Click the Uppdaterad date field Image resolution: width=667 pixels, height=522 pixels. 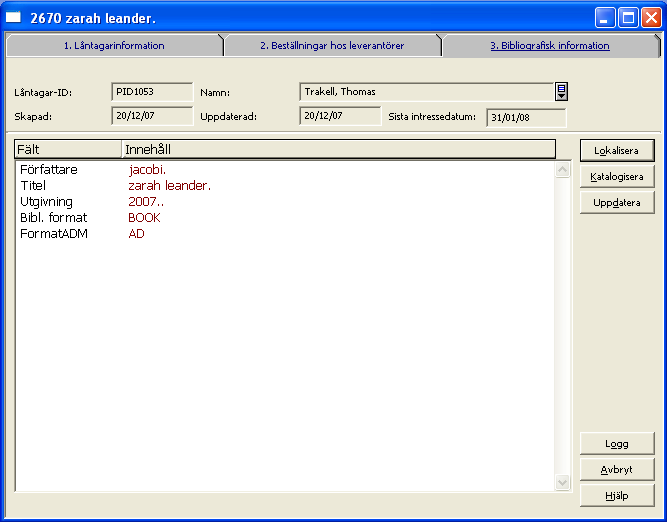(340, 116)
